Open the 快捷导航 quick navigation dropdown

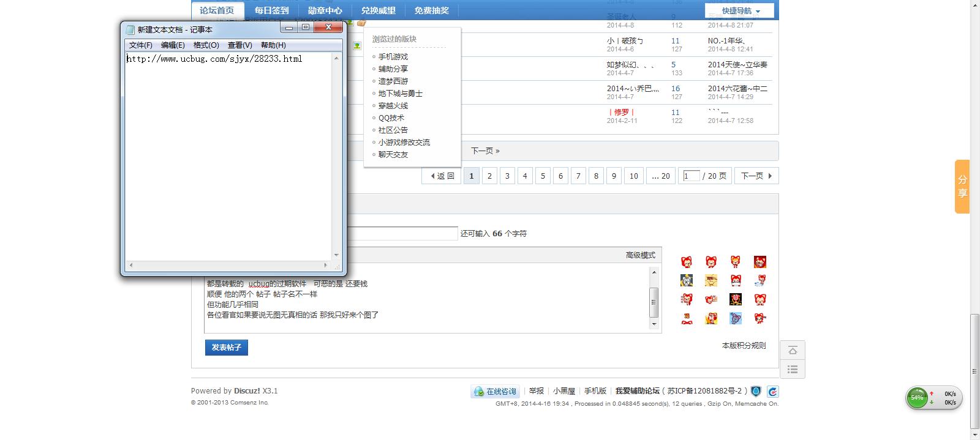click(739, 11)
